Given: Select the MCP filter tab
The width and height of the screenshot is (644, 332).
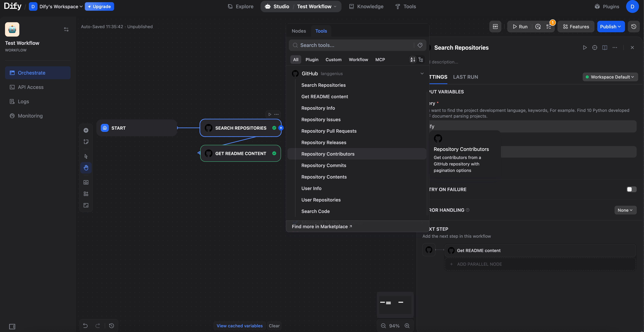Looking at the screenshot, I should click(380, 60).
